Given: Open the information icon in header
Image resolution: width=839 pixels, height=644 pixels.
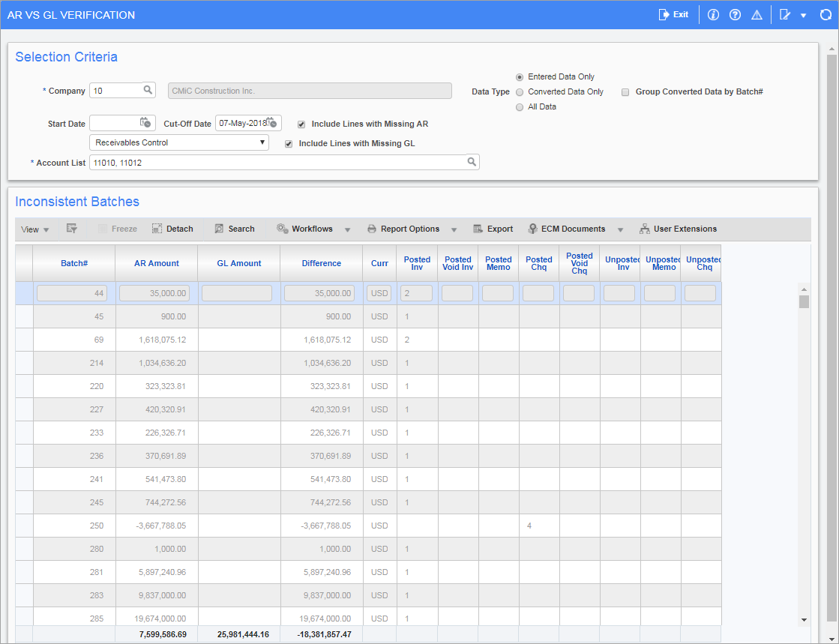Looking at the screenshot, I should (713, 15).
